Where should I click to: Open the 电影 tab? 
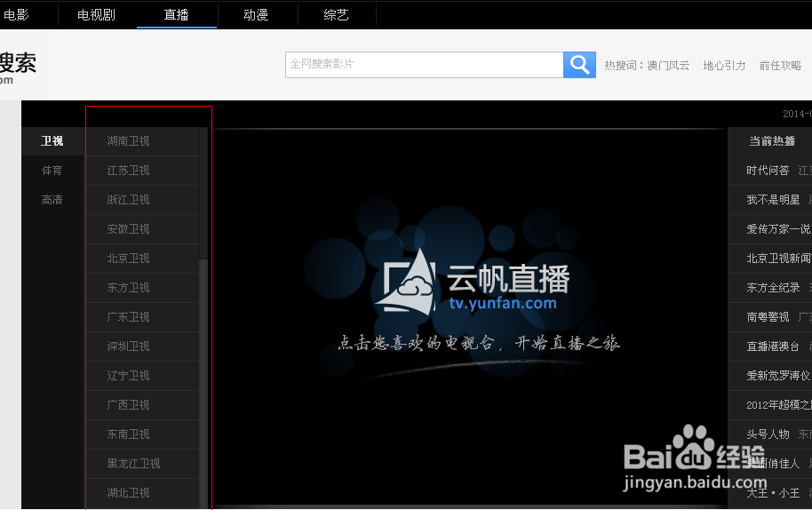point(16,14)
